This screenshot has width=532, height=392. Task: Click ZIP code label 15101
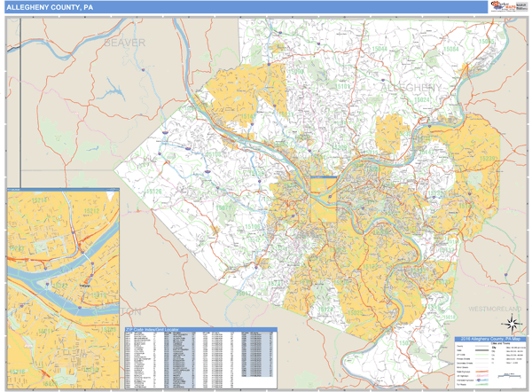[x=342, y=87]
